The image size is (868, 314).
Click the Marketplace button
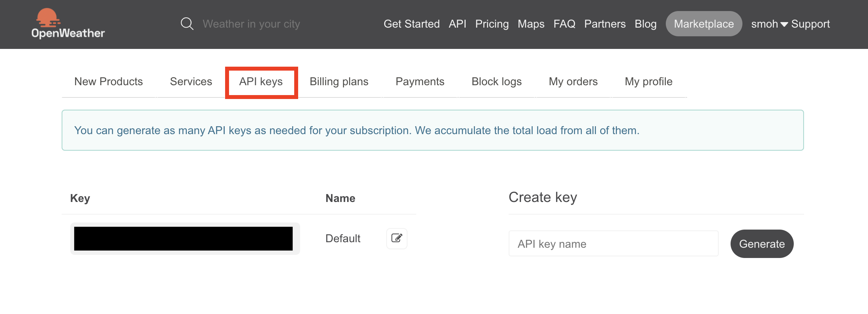point(704,24)
